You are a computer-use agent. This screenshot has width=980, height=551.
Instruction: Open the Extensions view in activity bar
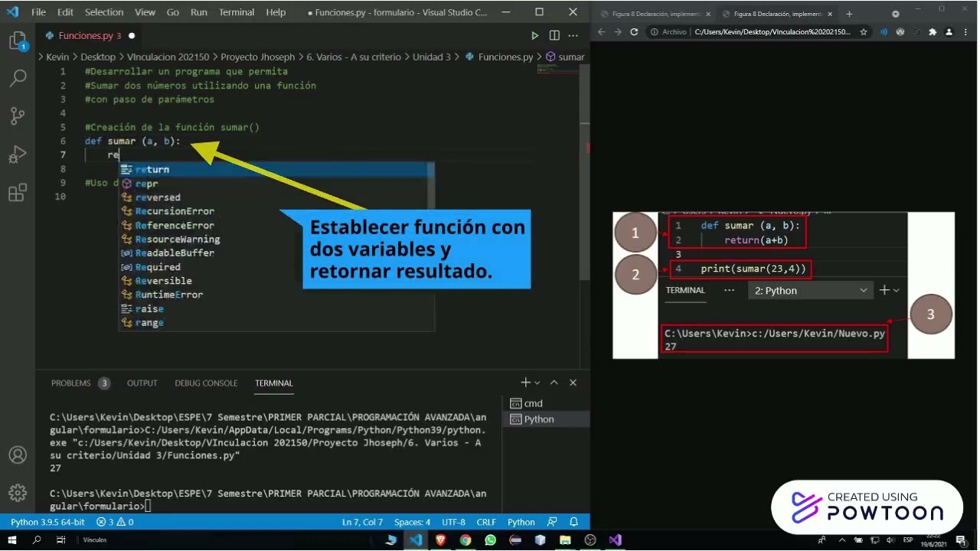coord(18,193)
